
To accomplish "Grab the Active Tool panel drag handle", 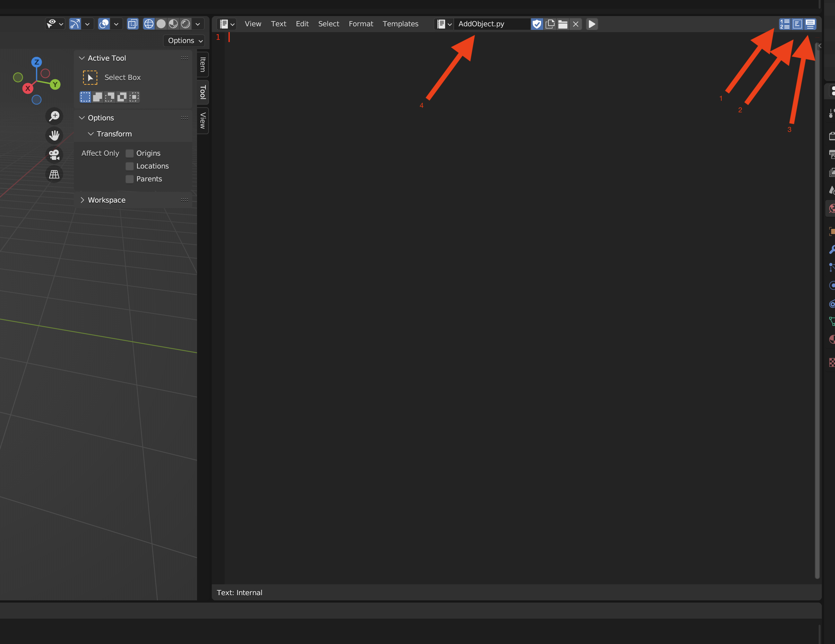I will 184,58.
